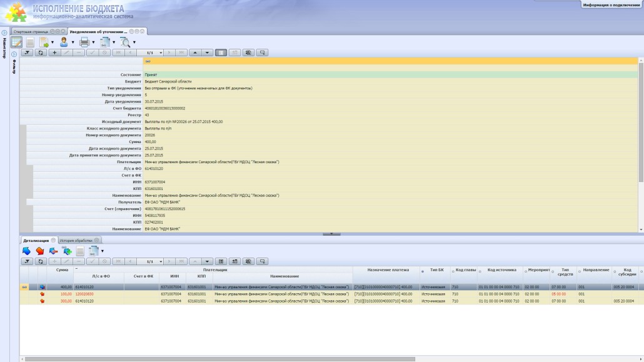Click grid layout button in Детализация toolbar
Image resolution: width=644 pixels, height=362 pixels.
[x=221, y=261]
